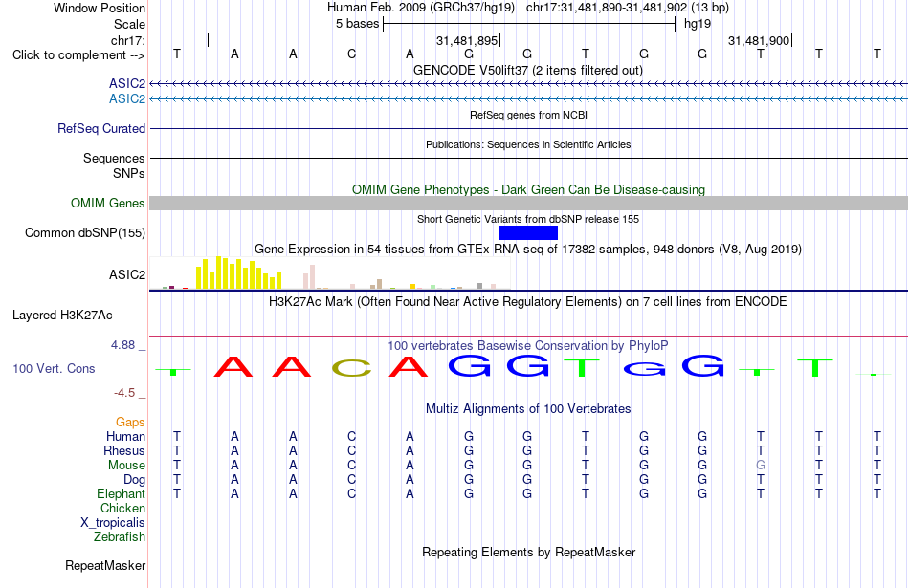
Task: Open the 'Gene Expression in 54 tissues from GTEx' title
Action: tap(528, 250)
